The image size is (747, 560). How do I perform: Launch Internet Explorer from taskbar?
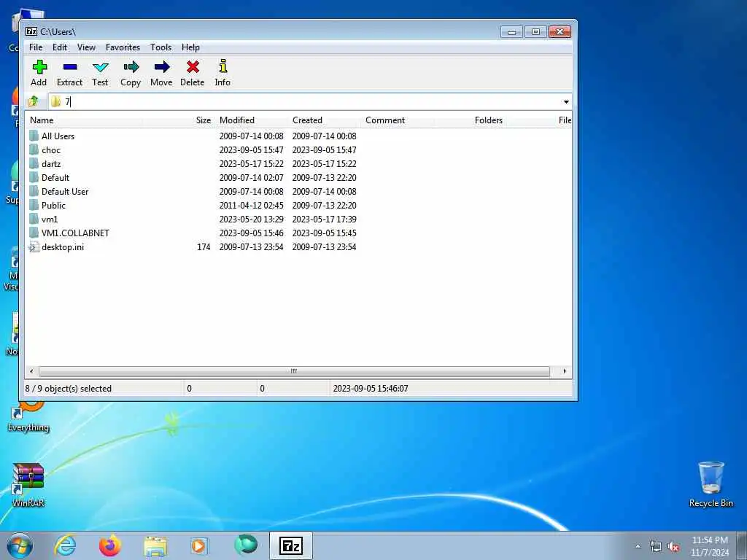(x=65, y=545)
